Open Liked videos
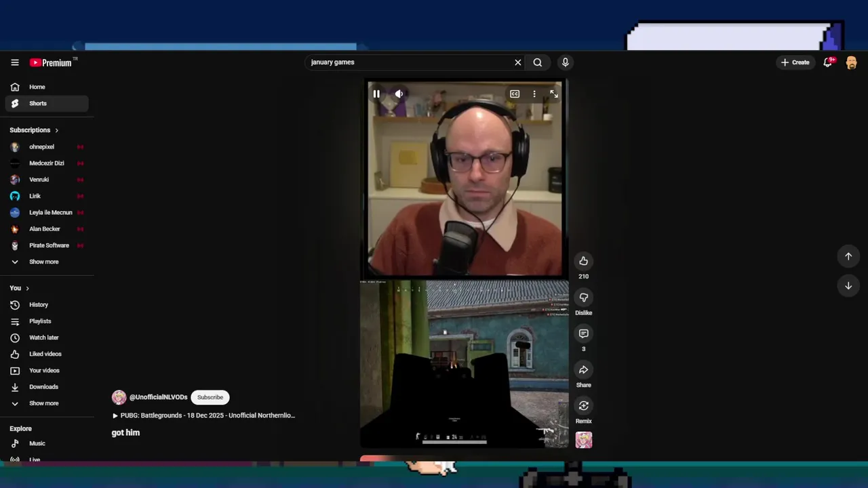Image resolution: width=868 pixels, height=488 pixels. point(47,354)
